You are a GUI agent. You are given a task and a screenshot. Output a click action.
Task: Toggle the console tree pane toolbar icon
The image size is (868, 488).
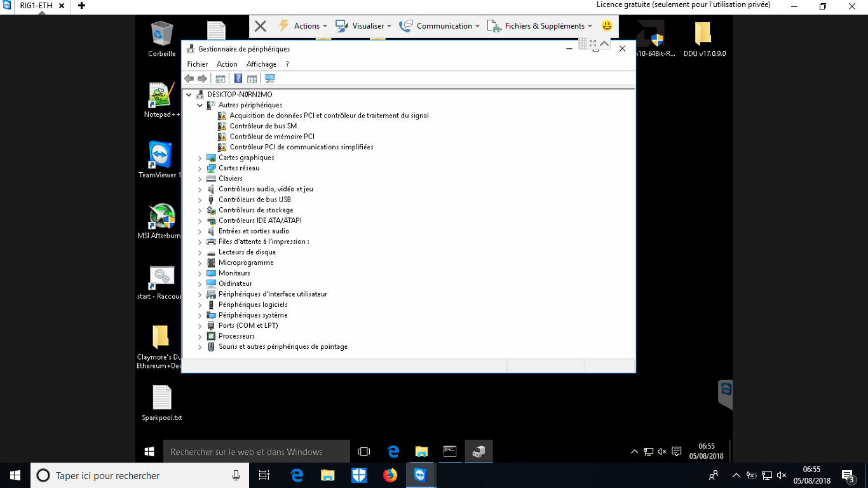pos(220,79)
